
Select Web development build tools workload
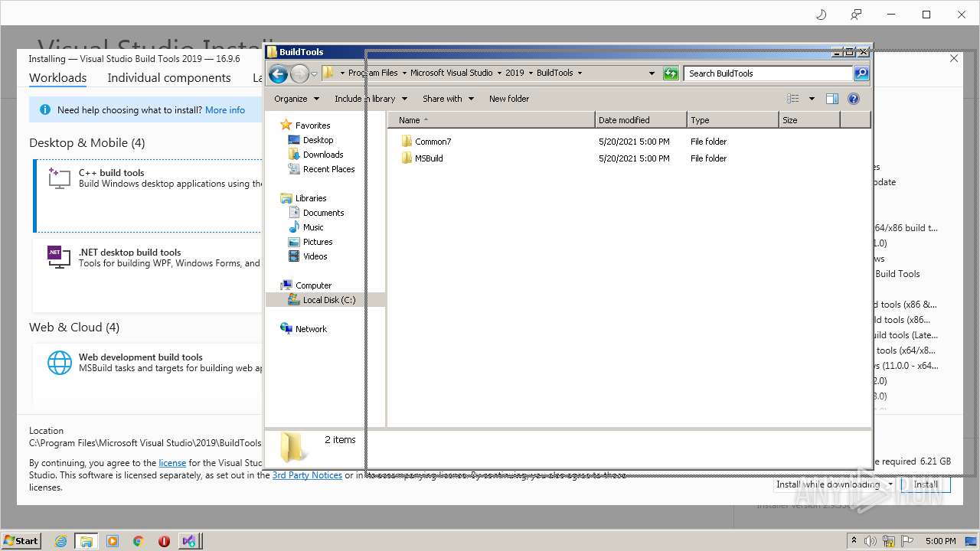(x=148, y=375)
